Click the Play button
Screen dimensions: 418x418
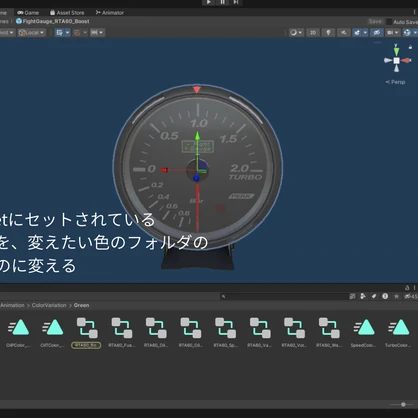(x=209, y=2)
